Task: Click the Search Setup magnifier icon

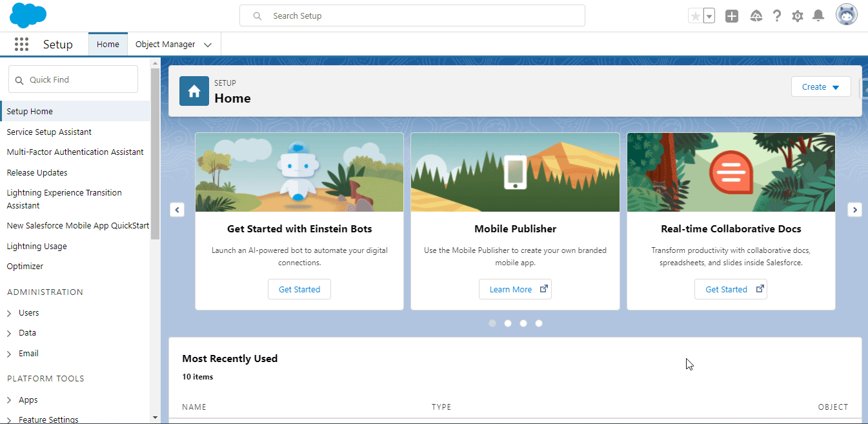Action: coord(257,16)
